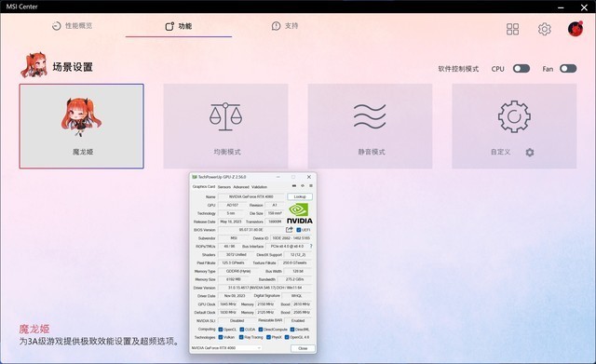
Task: Click the Digital Signature value WHQL
Action: pyautogui.click(x=296, y=296)
